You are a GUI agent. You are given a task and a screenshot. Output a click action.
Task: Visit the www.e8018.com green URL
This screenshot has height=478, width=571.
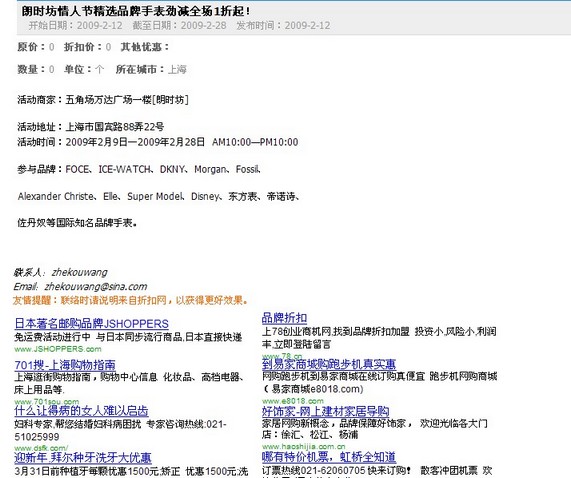pyautogui.click(x=293, y=401)
